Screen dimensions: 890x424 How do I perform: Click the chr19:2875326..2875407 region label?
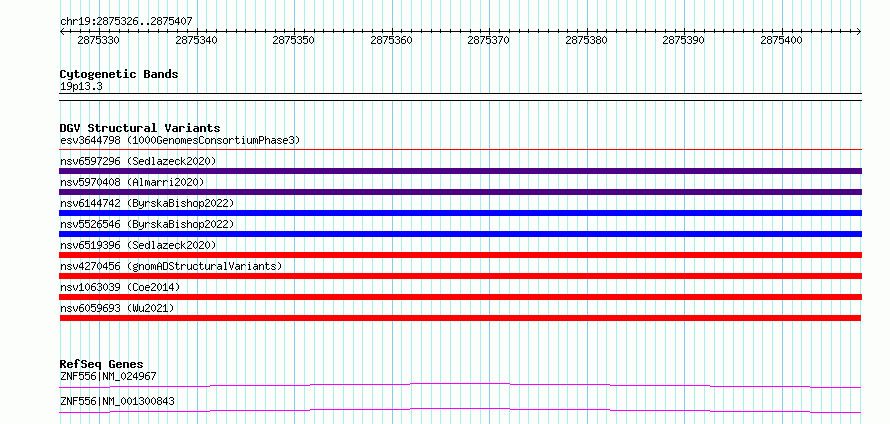[126, 21]
